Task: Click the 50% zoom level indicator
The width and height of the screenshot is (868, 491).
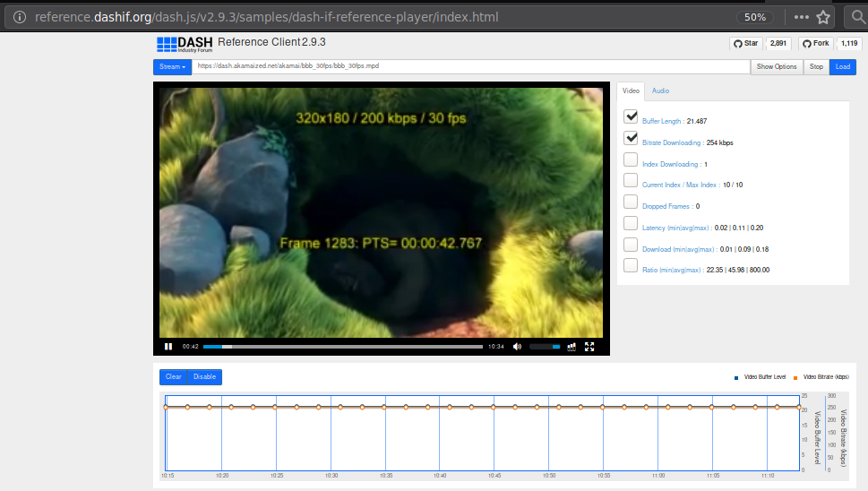Action: (x=754, y=17)
